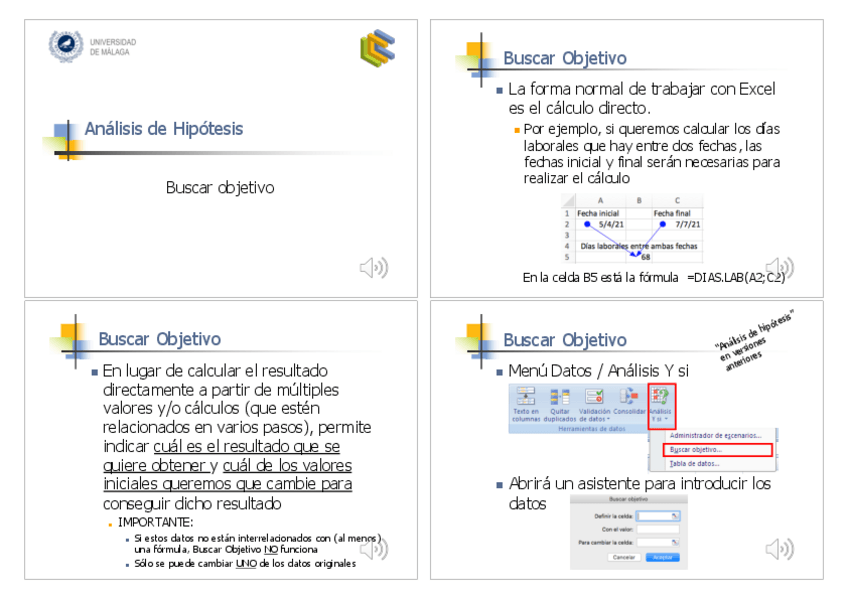Click the Fecha final cell
Viewport: 848px width, 599px height.
pyautogui.click(x=677, y=213)
